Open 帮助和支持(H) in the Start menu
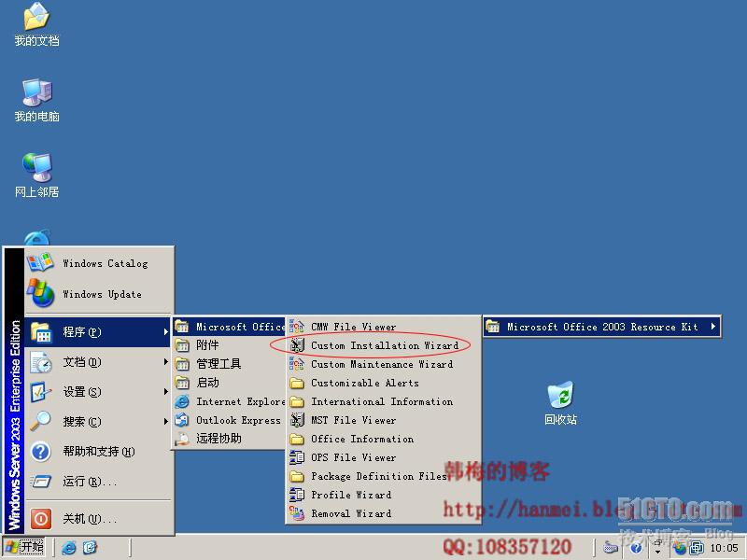 [98, 452]
